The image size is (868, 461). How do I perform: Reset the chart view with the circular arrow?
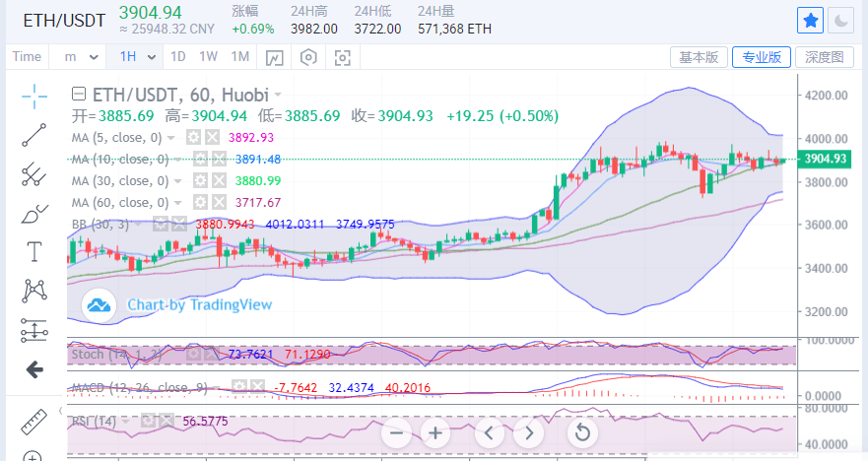tap(582, 432)
